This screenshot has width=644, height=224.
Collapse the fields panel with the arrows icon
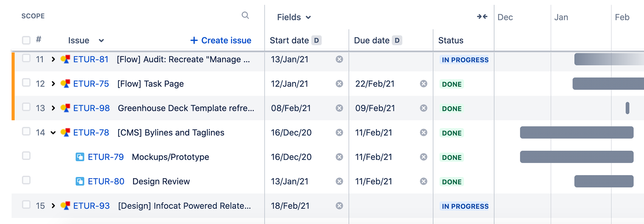pyautogui.click(x=482, y=16)
